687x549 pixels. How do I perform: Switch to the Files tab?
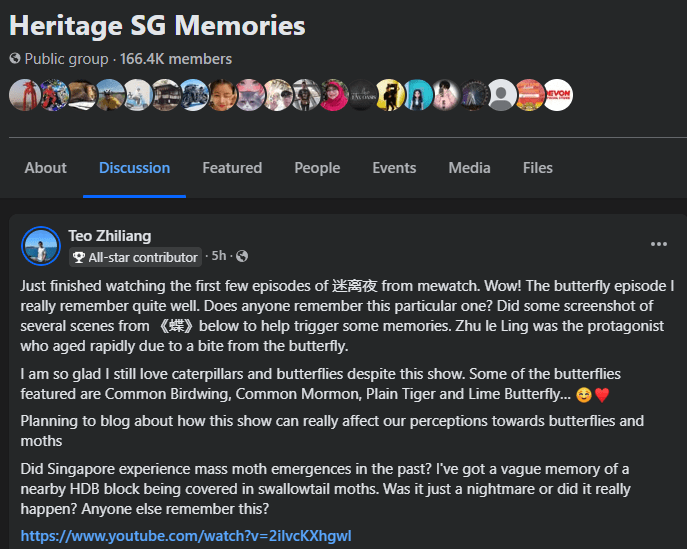click(x=537, y=168)
